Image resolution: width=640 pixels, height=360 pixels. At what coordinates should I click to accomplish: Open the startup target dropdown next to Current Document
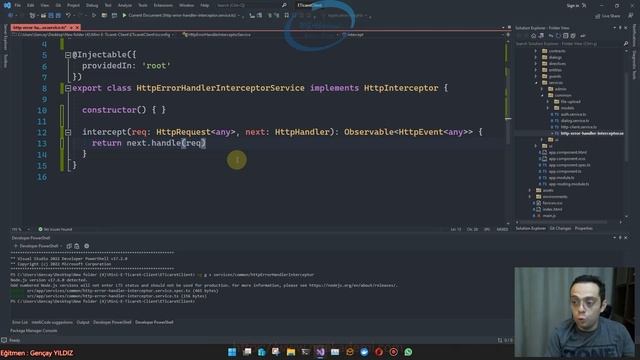pyautogui.click(x=240, y=16)
